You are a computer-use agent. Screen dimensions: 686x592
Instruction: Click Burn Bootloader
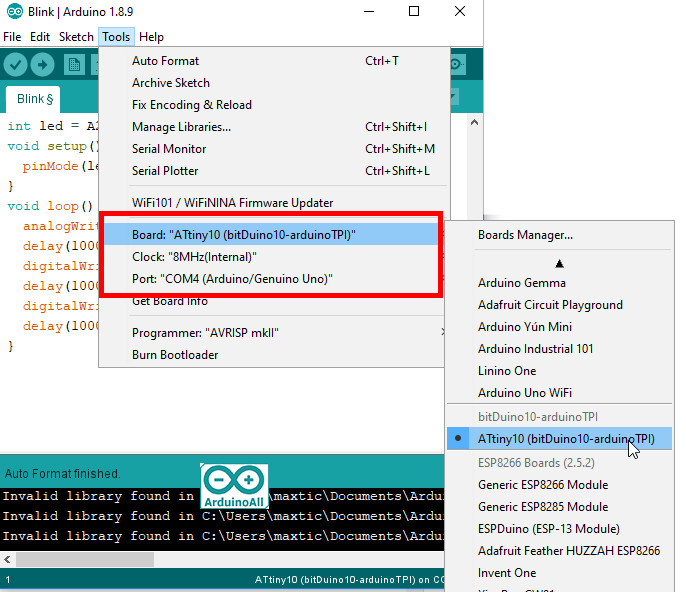click(271, 355)
